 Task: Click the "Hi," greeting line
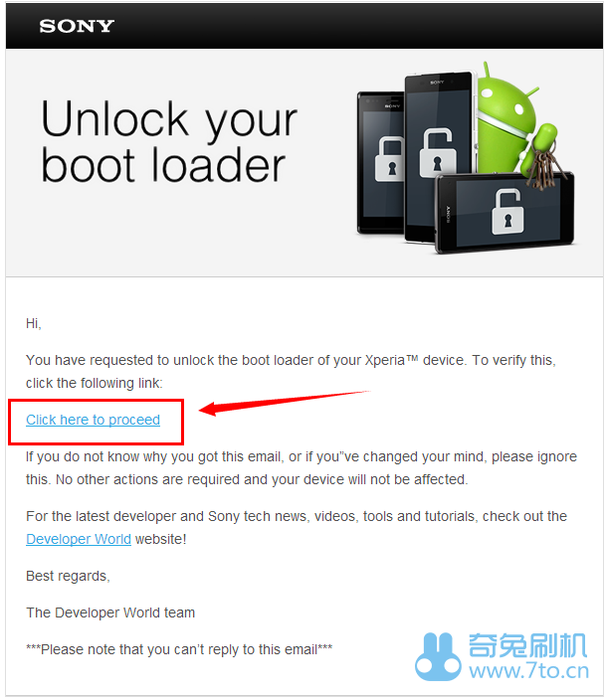point(34,323)
